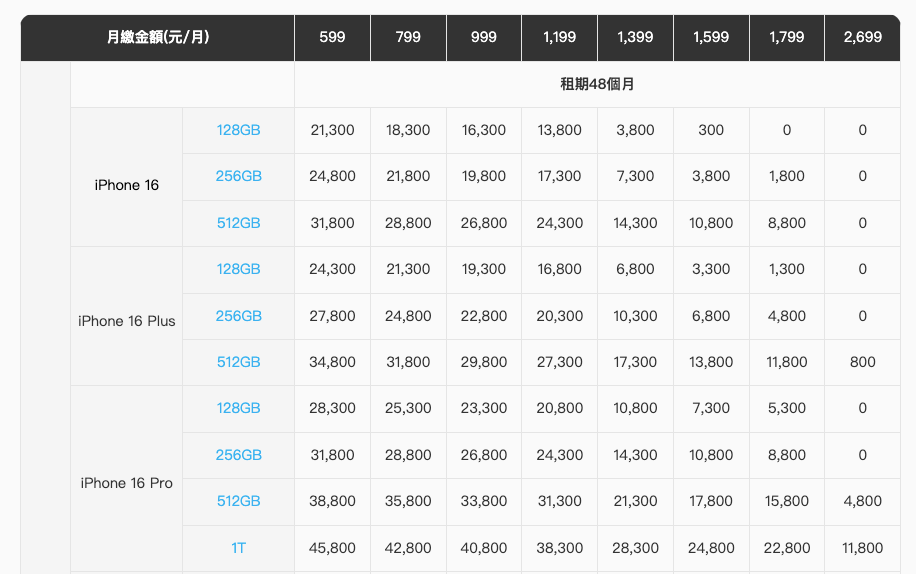Click the 租期48個月 contract term row
Image resolution: width=916 pixels, height=574 pixels.
[597, 84]
